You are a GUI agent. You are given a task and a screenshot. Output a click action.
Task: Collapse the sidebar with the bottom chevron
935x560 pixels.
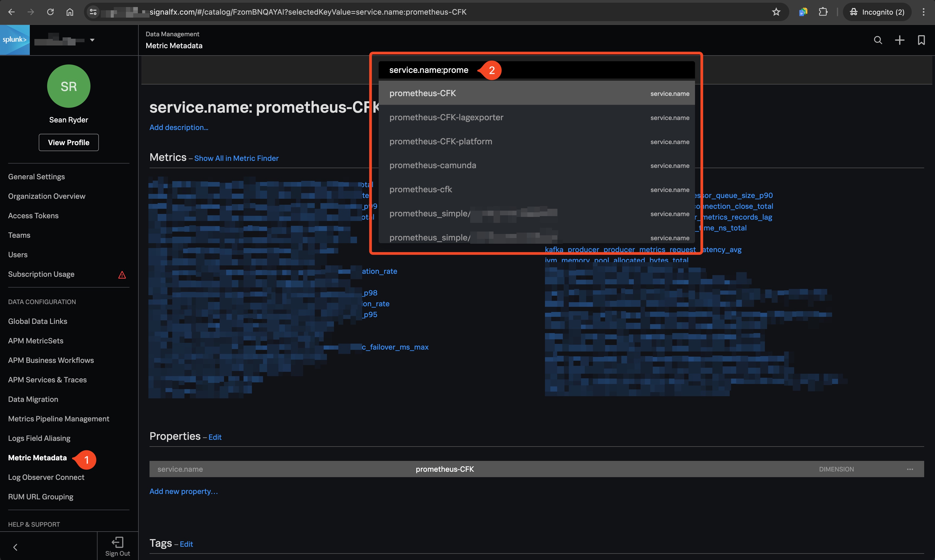coord(15,547)
